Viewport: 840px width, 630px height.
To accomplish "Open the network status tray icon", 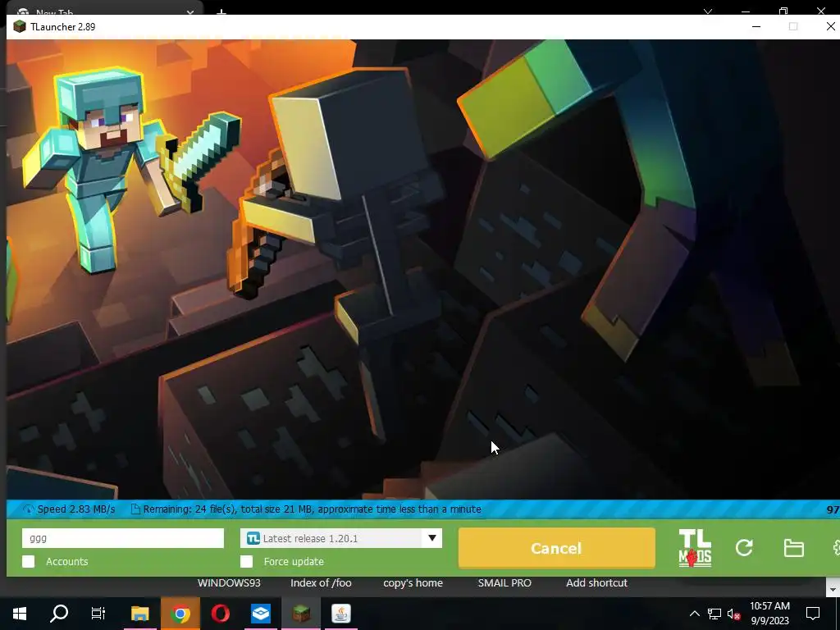I will click(714, 614).
